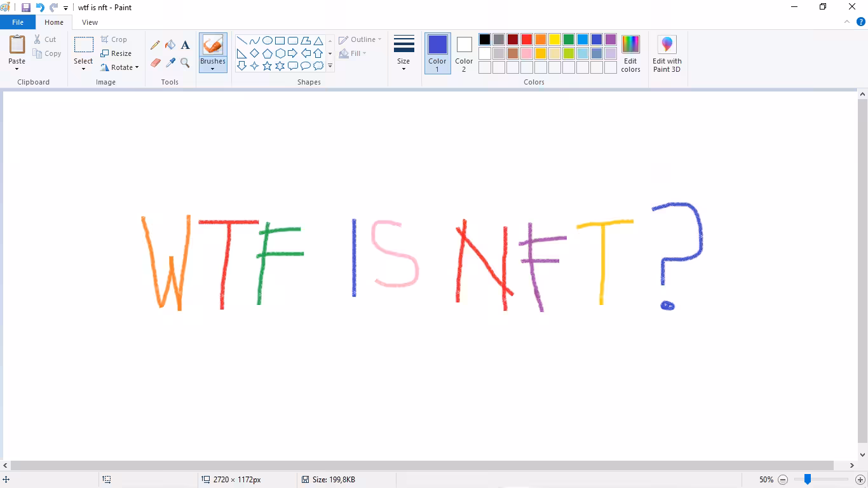Screen dimensions: 868x488
Task: Select the Polygon shape
Action: (x=306, y=41)
